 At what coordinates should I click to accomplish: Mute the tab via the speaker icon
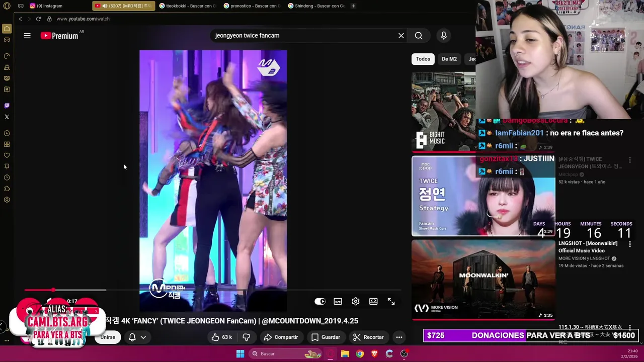(105, 6)
